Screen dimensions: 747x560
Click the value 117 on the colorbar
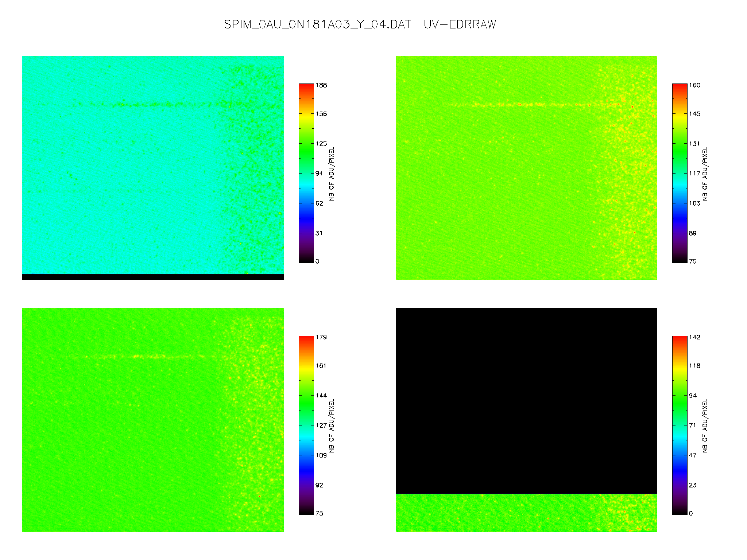tap(695, 174)
